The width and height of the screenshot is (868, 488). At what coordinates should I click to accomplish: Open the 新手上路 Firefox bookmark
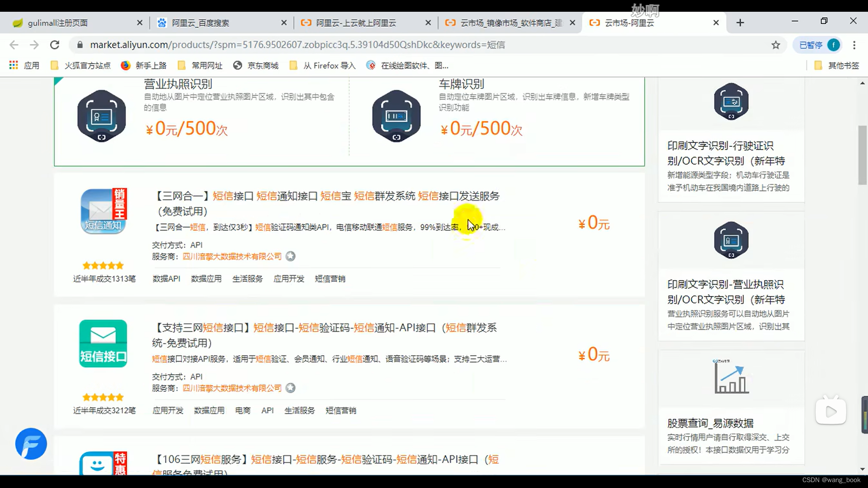click(144, 66)
